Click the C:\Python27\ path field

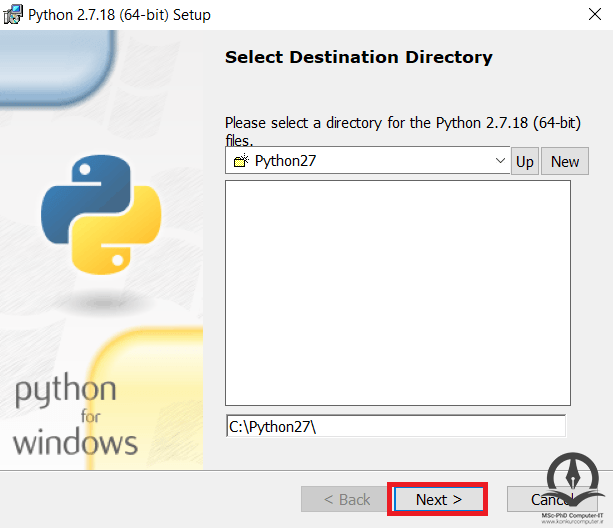[396, 426]
